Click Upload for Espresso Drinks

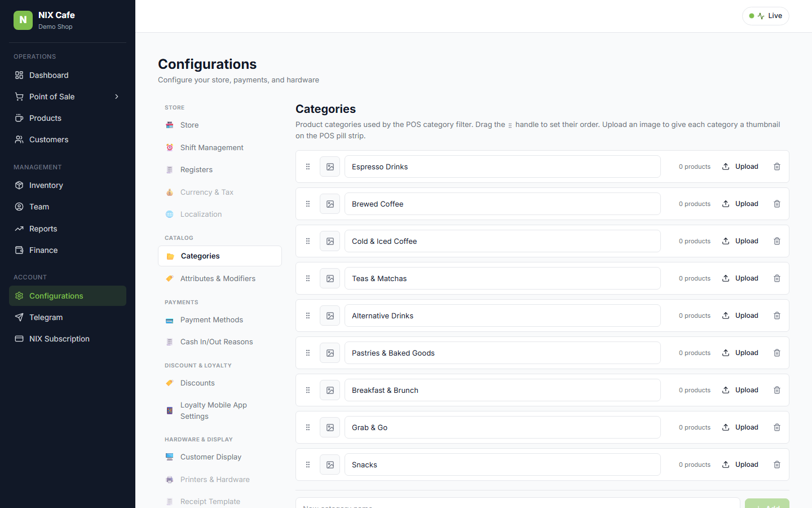point(740,167)
